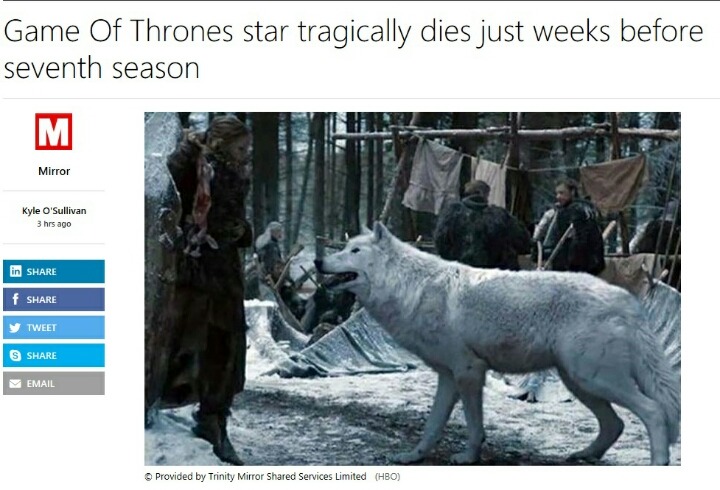Click the LinkedIn 'in' icon
Viewport: 720px width, 490px height.
[x=15, y=271]
